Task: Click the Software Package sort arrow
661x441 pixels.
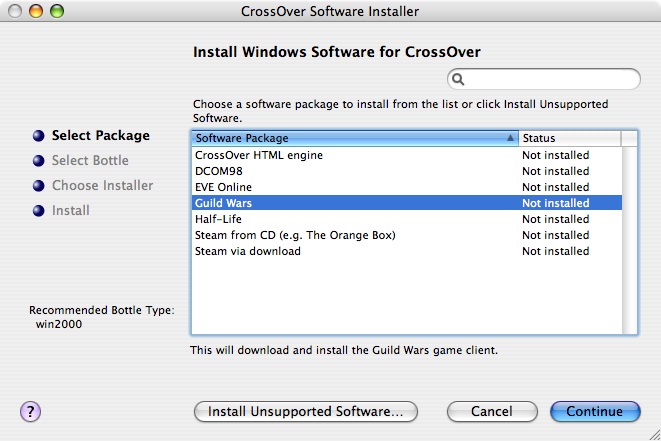Action: (510, 138)
